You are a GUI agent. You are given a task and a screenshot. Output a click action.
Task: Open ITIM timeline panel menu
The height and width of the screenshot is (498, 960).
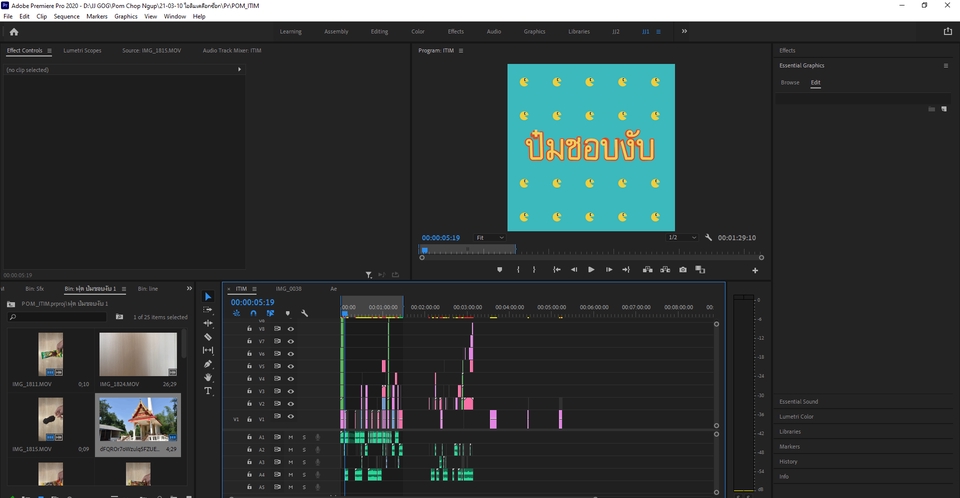(x=254, y=289)
